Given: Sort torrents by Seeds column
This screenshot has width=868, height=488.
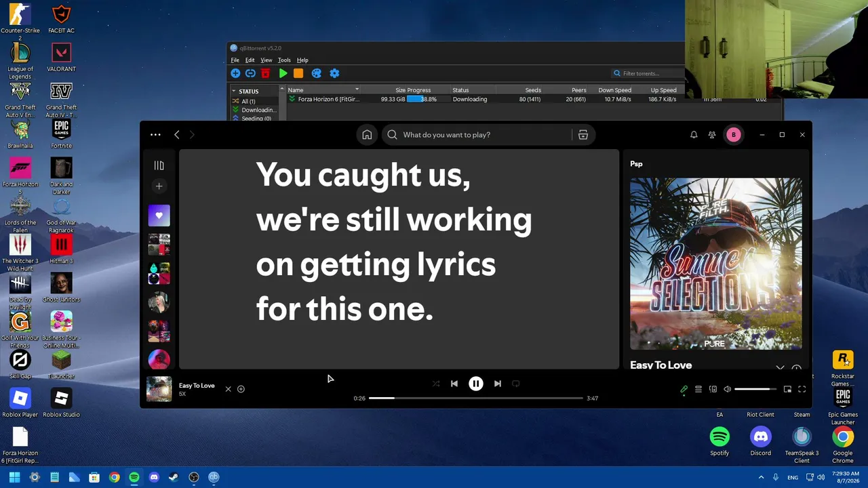Looking at the screenshot, I should (533, 90).
